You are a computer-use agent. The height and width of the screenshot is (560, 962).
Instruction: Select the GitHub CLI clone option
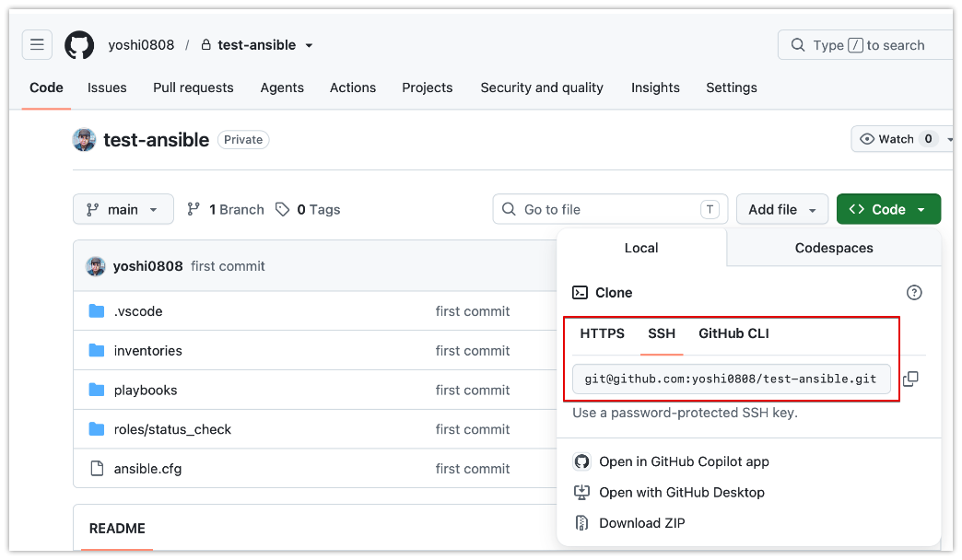(x=733, y=333)
